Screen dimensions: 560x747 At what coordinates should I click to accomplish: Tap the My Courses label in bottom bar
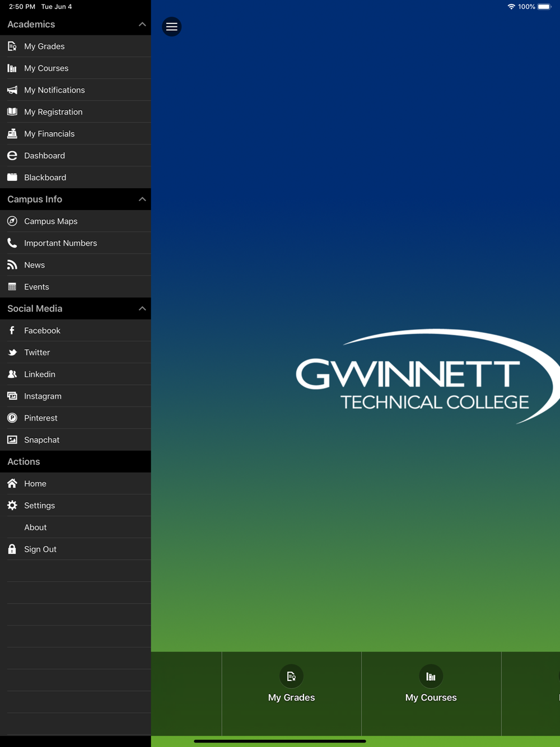pos(431,698)
